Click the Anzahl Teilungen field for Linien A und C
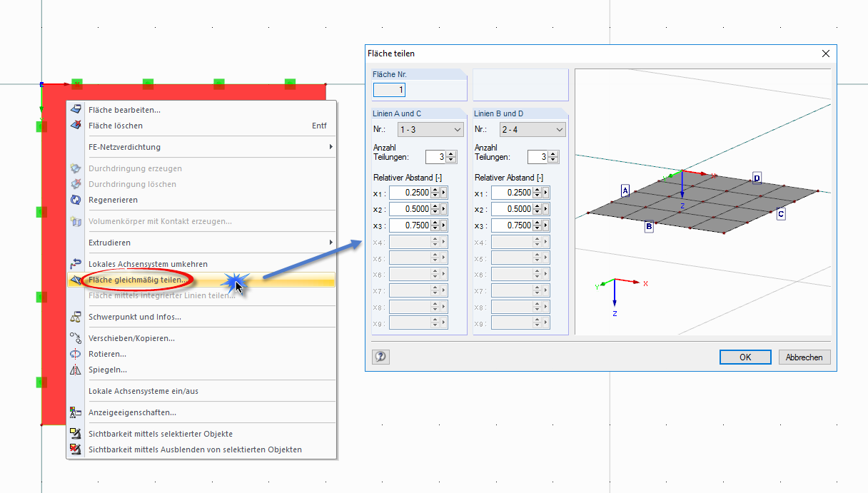868x493 pixels. pyautogui.click(x=435, y=157)
